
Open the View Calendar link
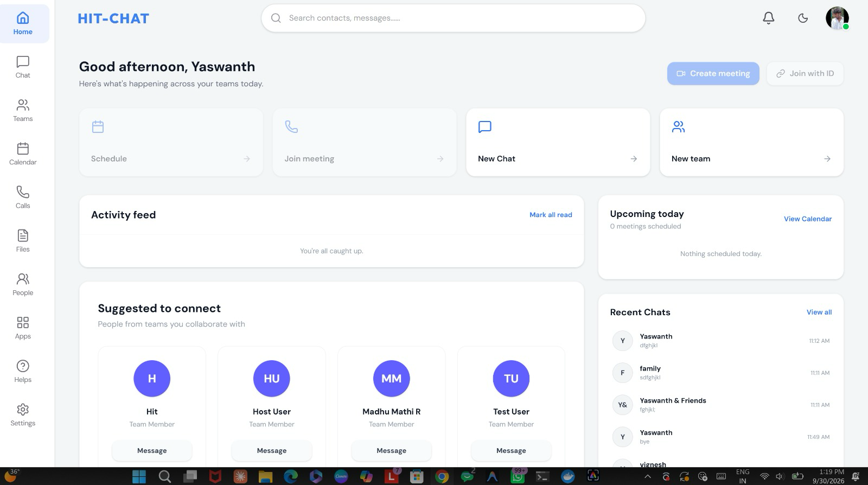pyautogui.click(x=807, y=219)
